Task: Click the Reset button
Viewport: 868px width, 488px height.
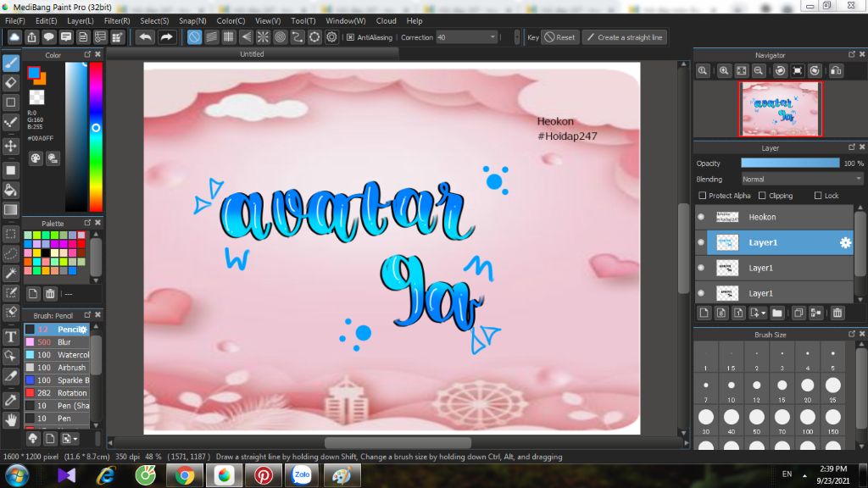Action: pos(559,37)
